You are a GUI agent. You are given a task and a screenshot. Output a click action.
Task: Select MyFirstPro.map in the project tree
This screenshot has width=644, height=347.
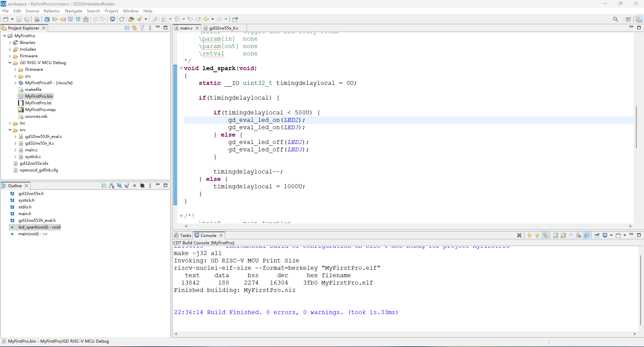pos(40,110)
